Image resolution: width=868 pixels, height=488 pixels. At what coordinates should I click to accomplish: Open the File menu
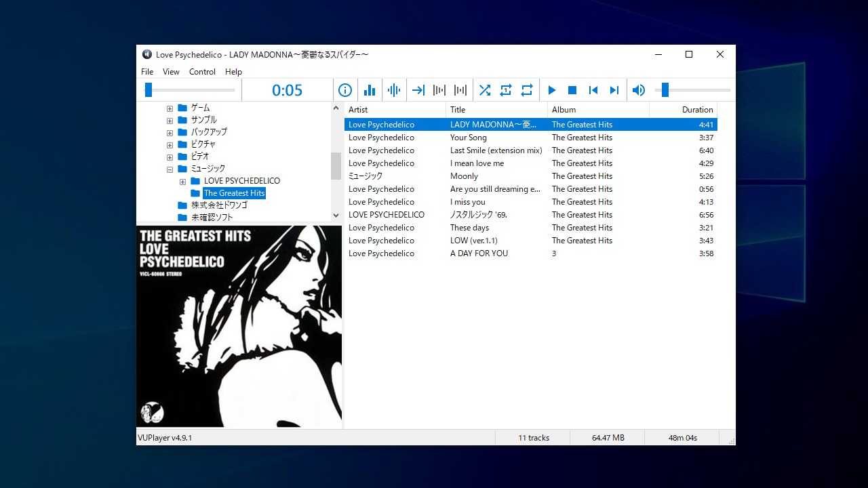click(x=147, y=72)
